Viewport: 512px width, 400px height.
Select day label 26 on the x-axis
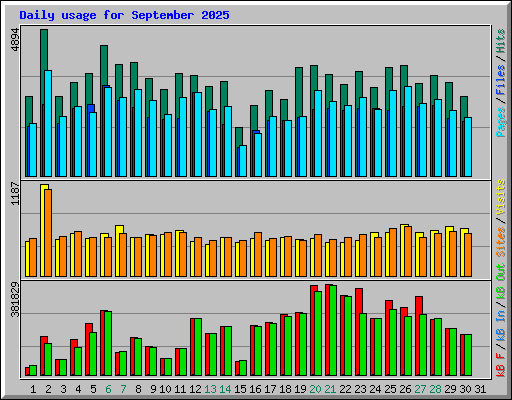point(405,389)
